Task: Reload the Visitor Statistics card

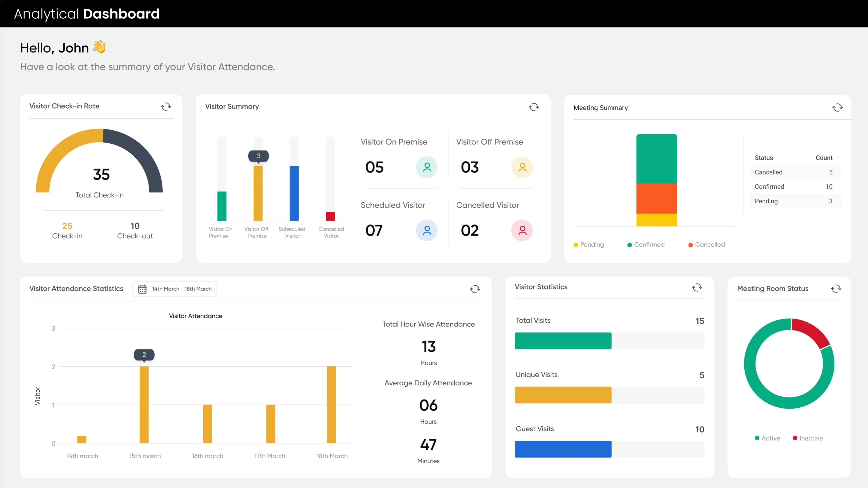Action: coord(697,288)
